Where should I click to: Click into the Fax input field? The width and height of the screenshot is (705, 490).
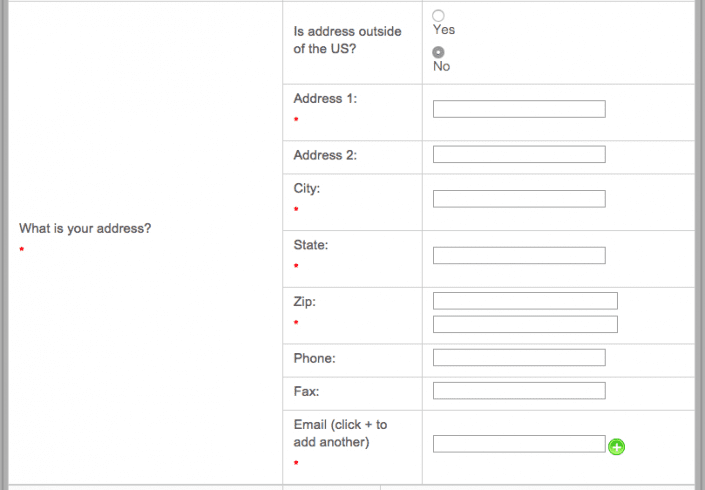pos(519,391)
